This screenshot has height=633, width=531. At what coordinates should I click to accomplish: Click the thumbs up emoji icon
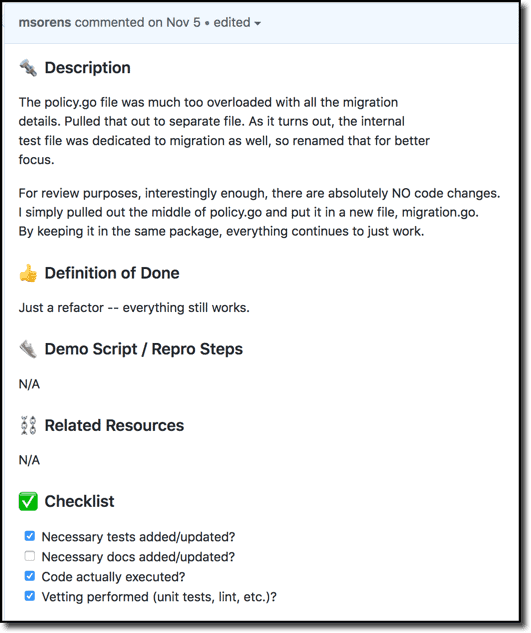(x=28, y=273)
